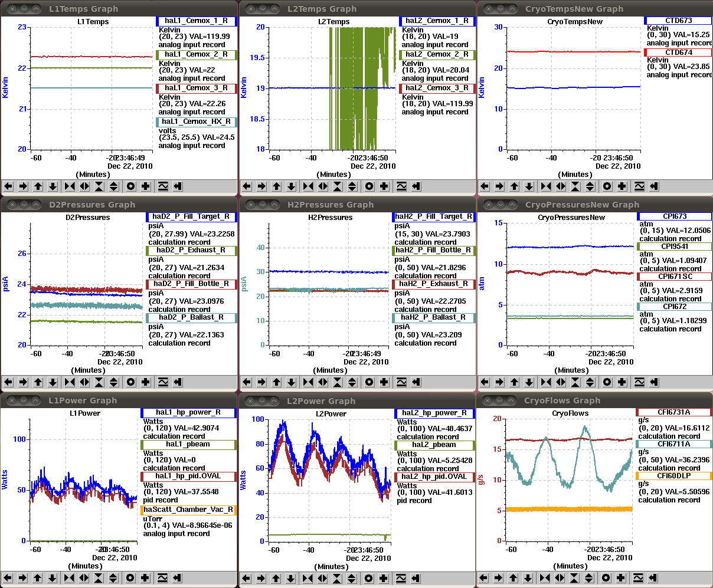Select the haScatt_Chamber_Vac_R legend label
The image size is (713, 588).
pyautogui.click(x=189, y=509)
